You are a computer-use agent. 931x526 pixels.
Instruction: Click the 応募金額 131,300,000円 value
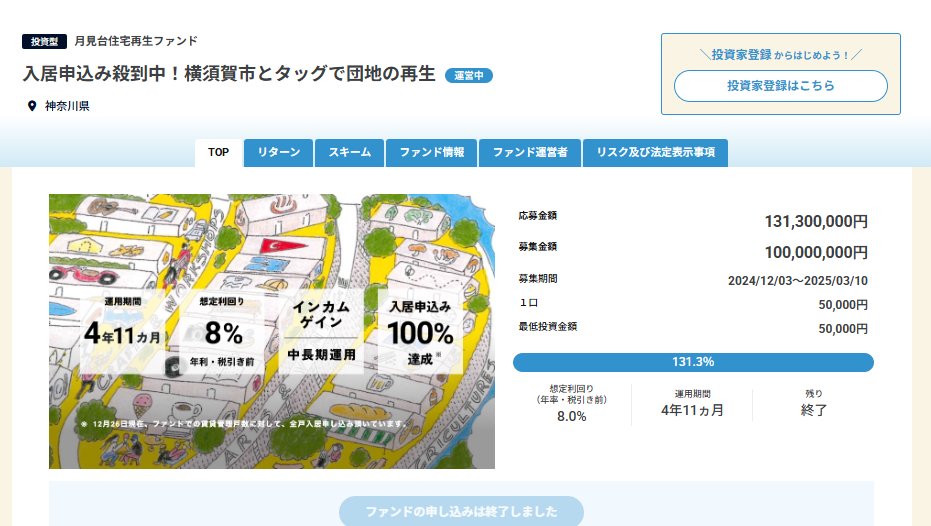click(x=815, y=221)
